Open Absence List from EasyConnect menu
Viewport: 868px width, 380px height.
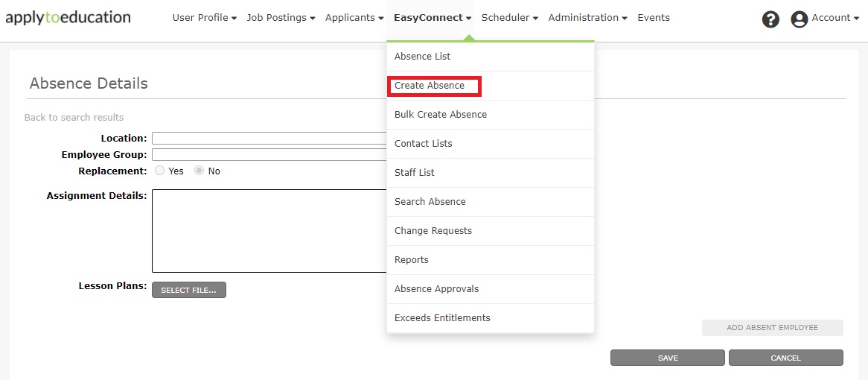[x=422, y=57]
